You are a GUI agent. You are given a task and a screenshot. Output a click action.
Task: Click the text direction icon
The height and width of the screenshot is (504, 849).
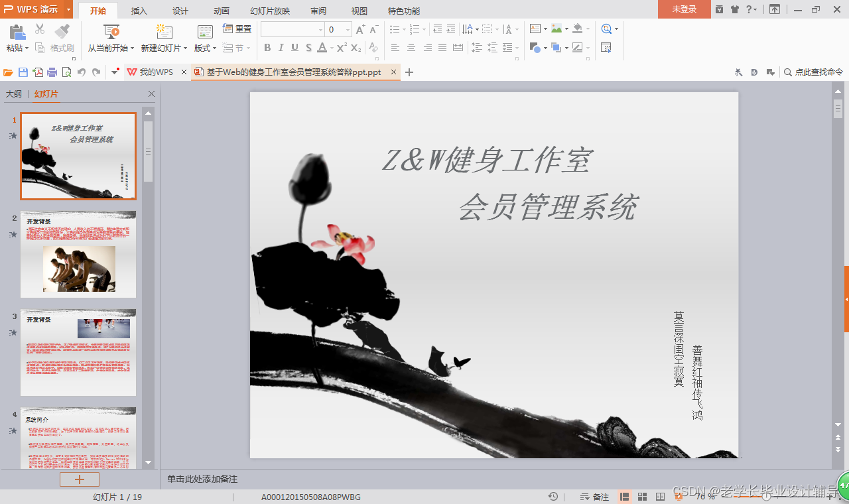tap(468, 29)
